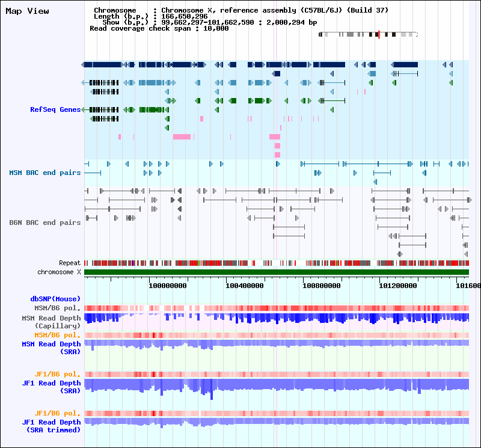Click the Read coverage check span value 10,000
Viewport: 481px width, 448px height.
216,28
